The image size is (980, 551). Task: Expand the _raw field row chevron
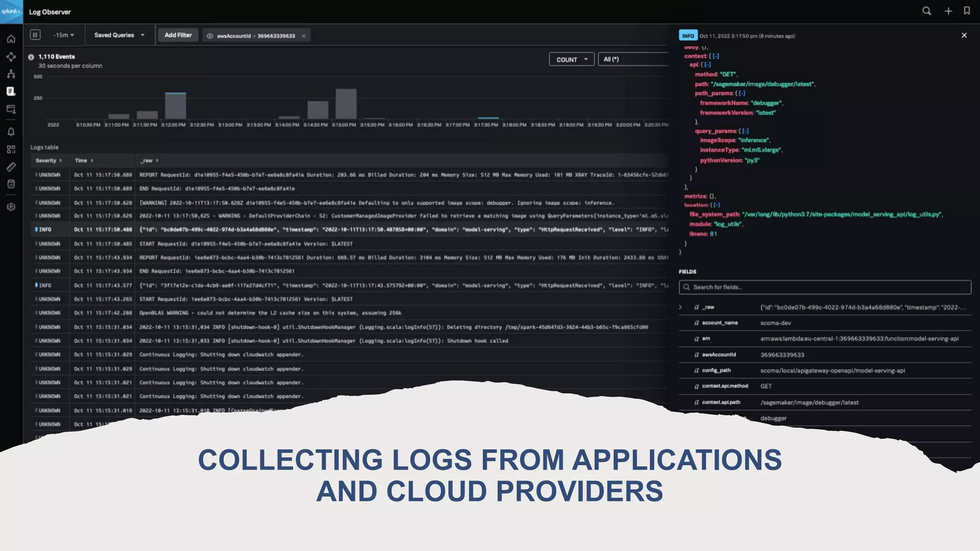680,307
